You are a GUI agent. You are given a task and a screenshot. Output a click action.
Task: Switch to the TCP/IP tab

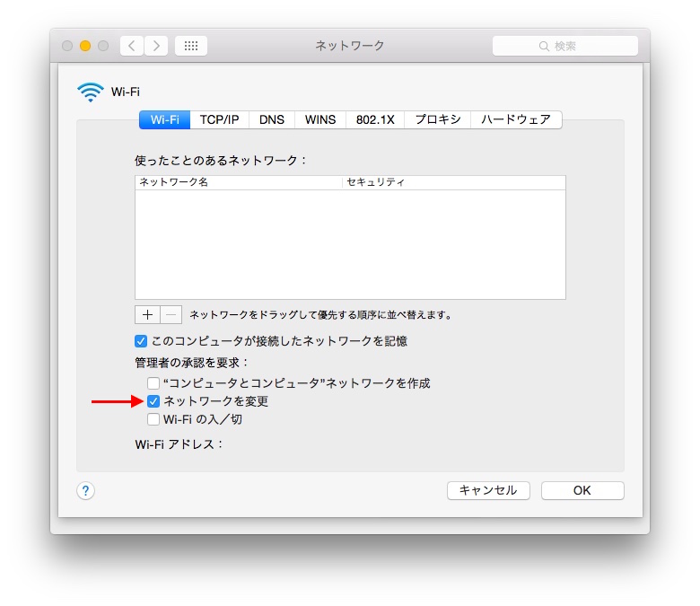point(219,119)
